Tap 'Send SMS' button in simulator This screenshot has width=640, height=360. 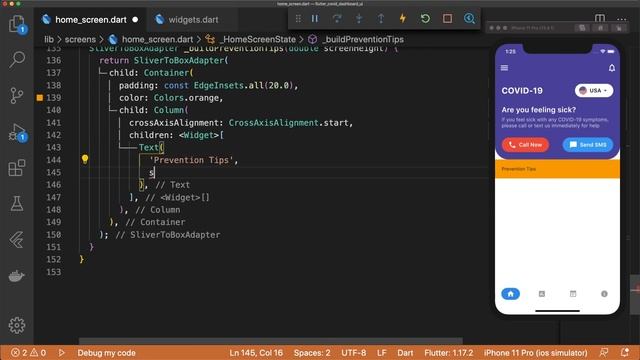(588, 144)
